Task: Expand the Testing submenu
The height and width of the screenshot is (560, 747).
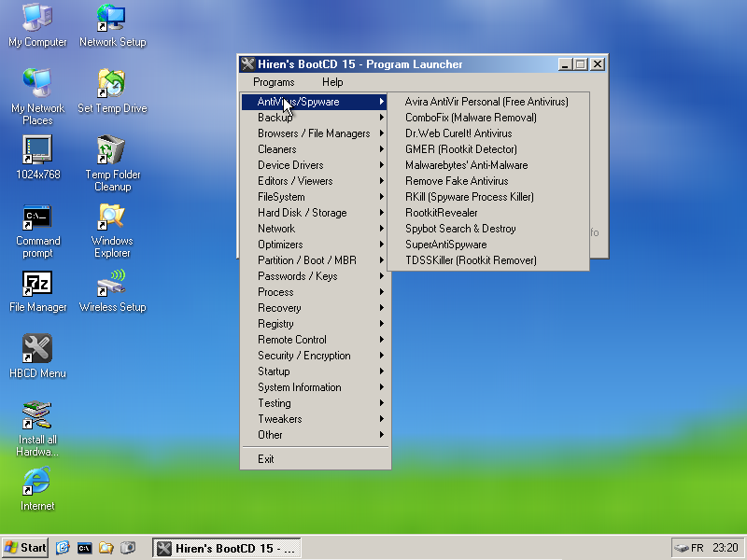Action: (315, 403)
